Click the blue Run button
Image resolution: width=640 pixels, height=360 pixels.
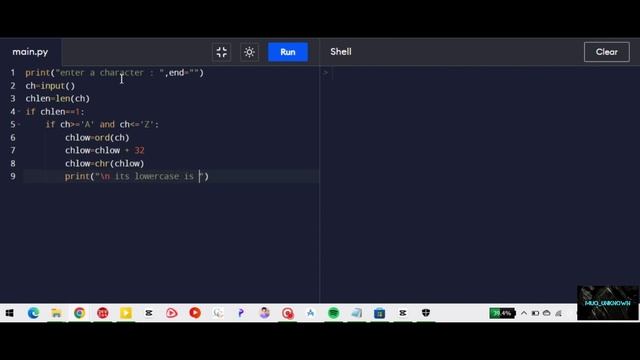click(288, 52)
